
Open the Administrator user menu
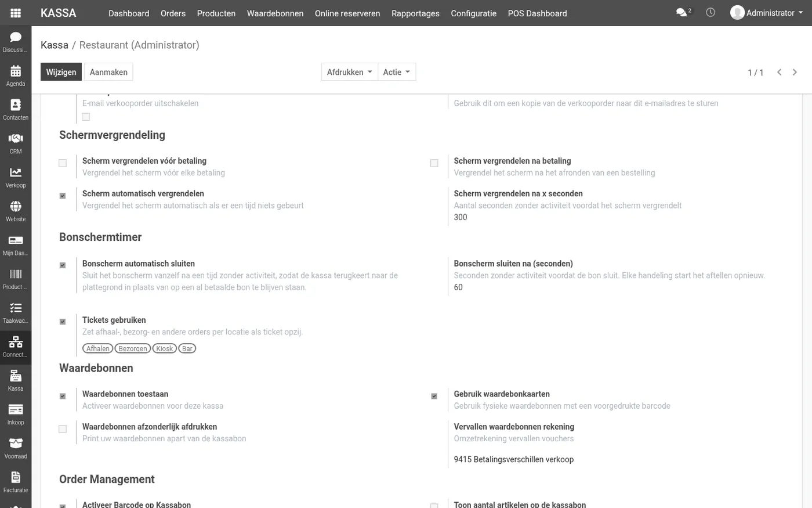pyautogui.click(x=767, y=13)
